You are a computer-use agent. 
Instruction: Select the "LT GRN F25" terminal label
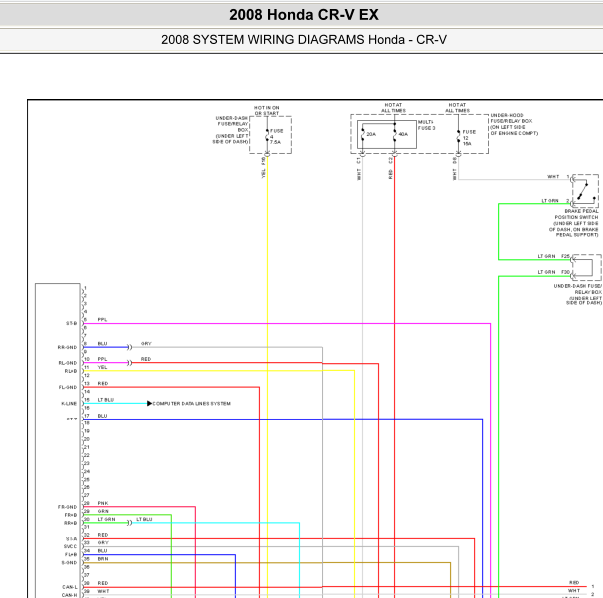(x=553, y=256)
